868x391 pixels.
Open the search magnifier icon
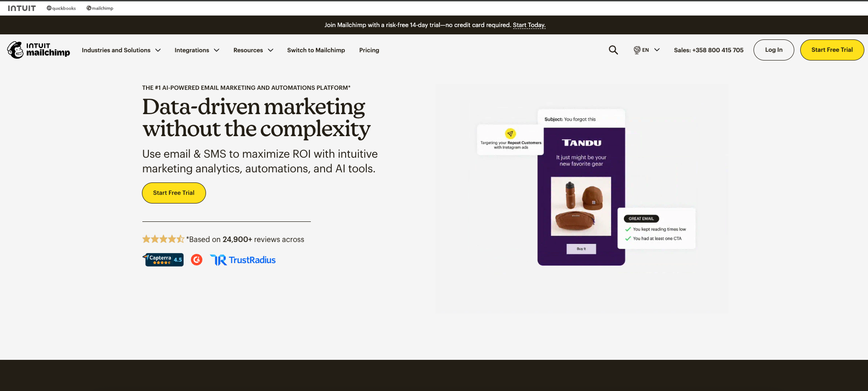click(x=613, y=50)
